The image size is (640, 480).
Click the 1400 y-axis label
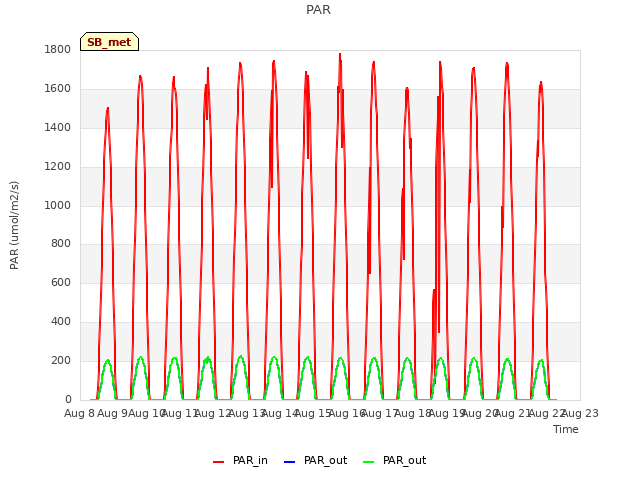pyautogui.click(x=58, y=128)
